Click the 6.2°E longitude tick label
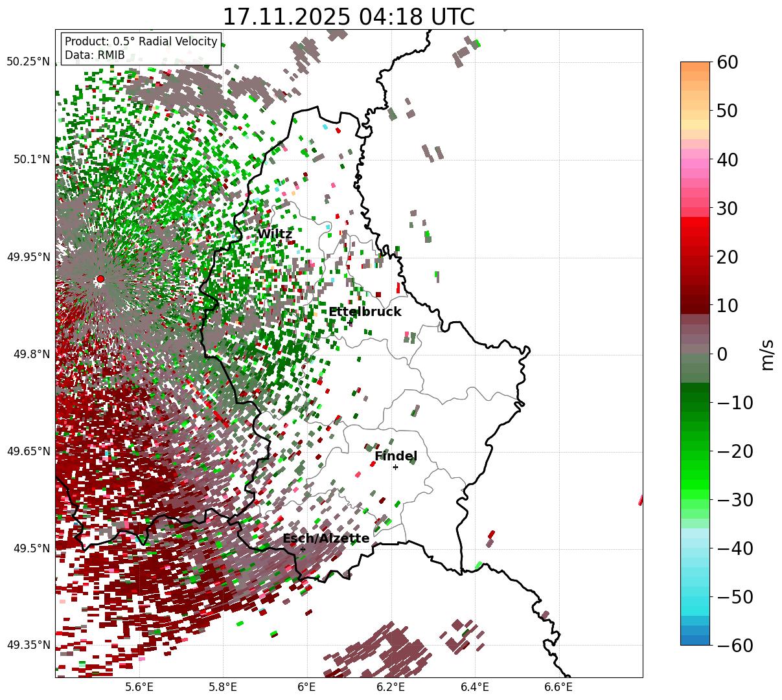 [x=391, y=687]
